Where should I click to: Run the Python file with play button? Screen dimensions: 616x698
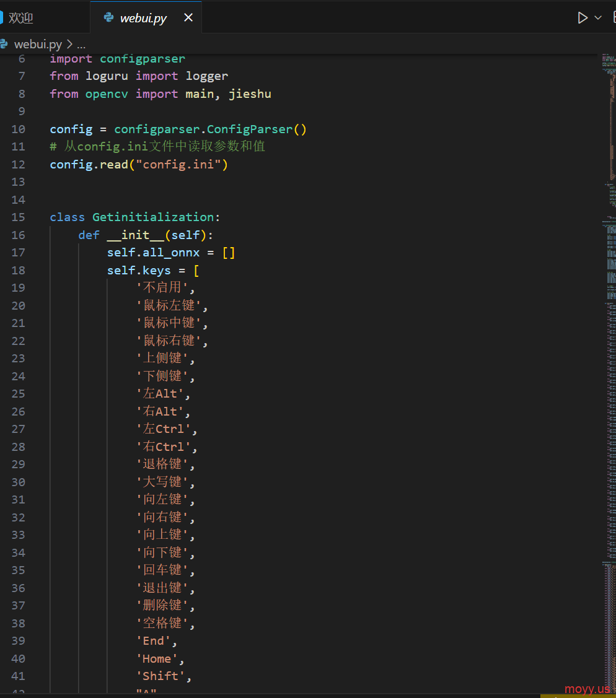tap(583, 18)
